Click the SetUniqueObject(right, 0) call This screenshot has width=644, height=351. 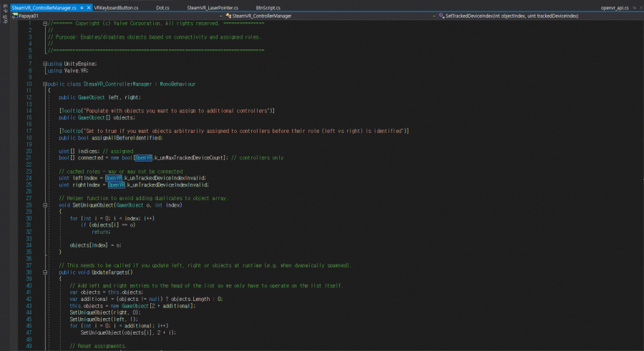[105, 312]
